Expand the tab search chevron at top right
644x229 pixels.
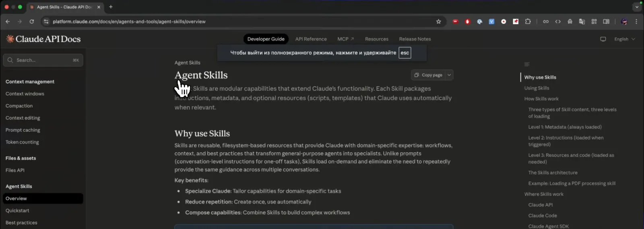tap(637, 7)
